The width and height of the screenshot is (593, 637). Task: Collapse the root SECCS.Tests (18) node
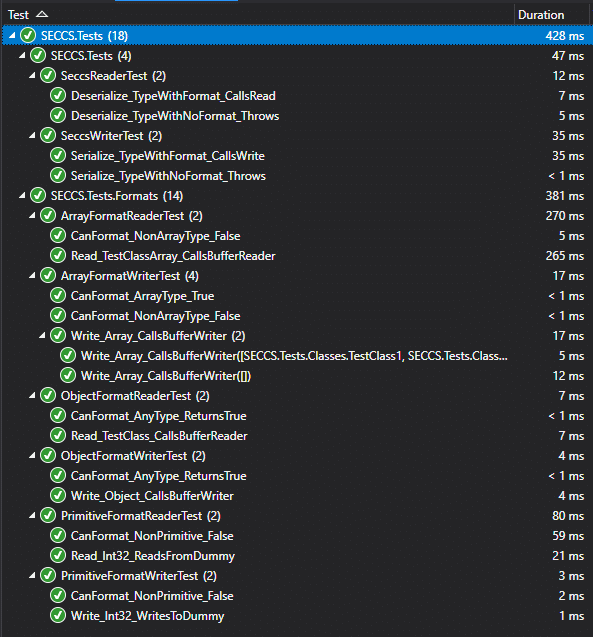pos(12,36)
